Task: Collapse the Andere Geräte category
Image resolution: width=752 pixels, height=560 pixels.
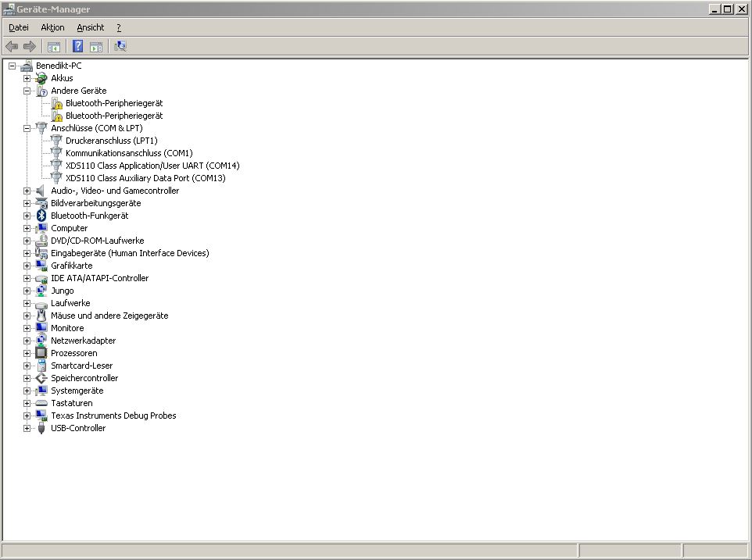Action: [27, 91]
